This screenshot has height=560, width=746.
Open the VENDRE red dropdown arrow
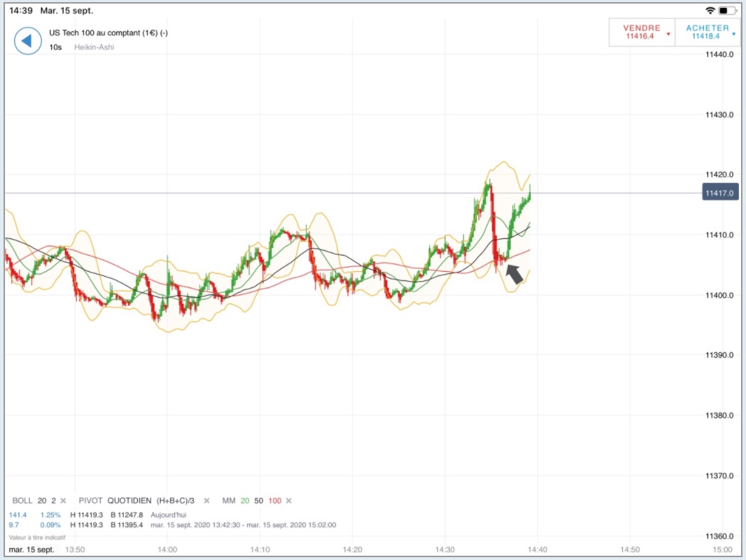(668, 33)
